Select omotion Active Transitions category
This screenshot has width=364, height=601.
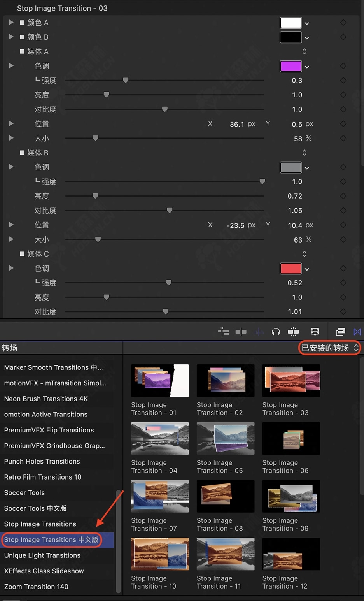[x=46, y=415]
